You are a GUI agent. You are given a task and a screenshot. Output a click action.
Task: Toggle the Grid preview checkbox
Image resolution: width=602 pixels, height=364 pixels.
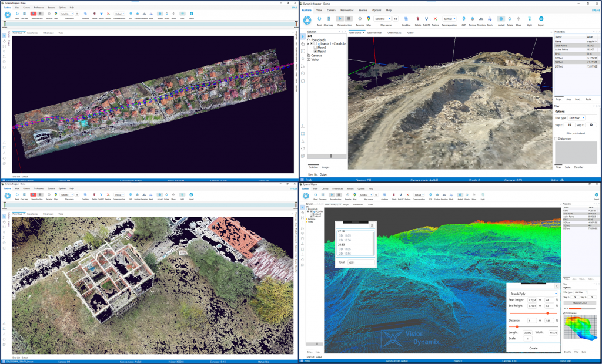click(556, 139)
